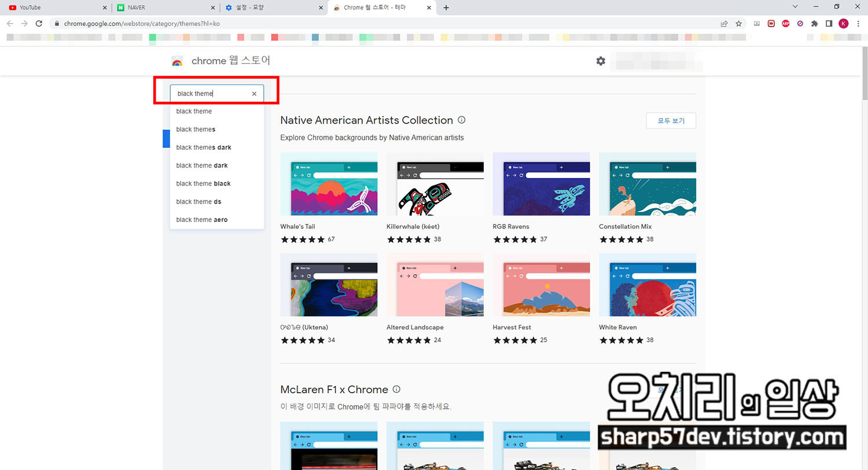The height and width of the screenshot is (470, 868).
Task: Click the 'RGB Ravens' title text
Action: (511, 227)
